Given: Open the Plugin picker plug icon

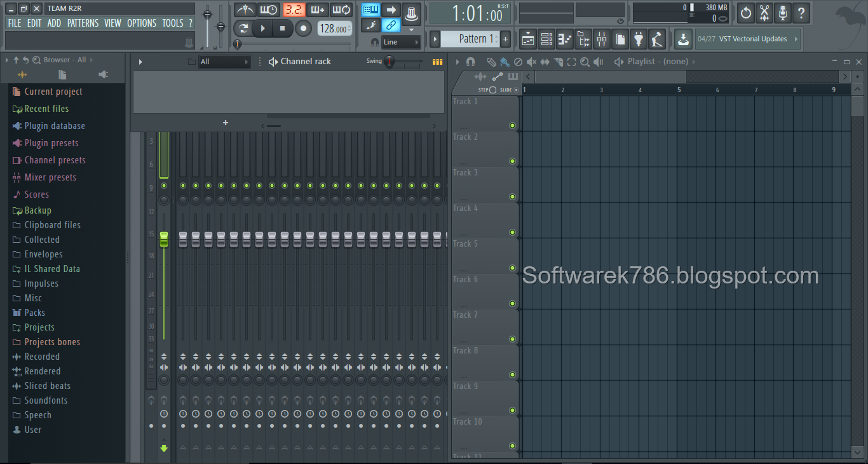Looking at the screenshot, I should point(639,39).
